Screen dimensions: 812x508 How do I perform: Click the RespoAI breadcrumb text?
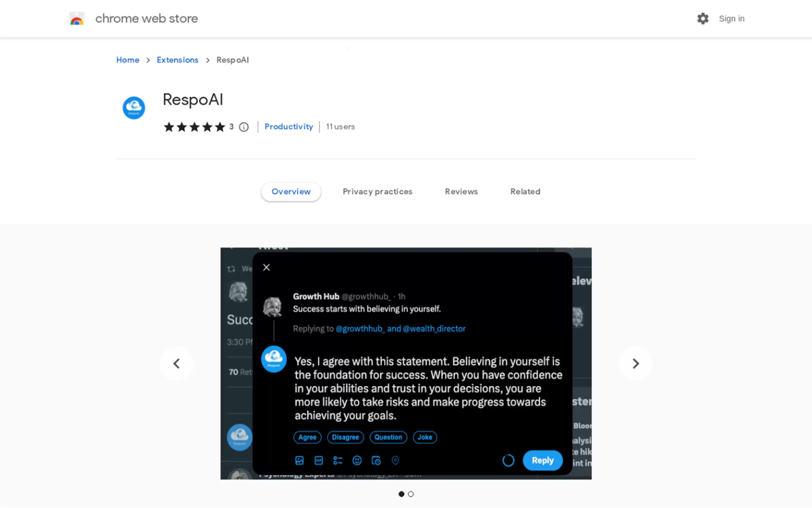click(233, 60)
